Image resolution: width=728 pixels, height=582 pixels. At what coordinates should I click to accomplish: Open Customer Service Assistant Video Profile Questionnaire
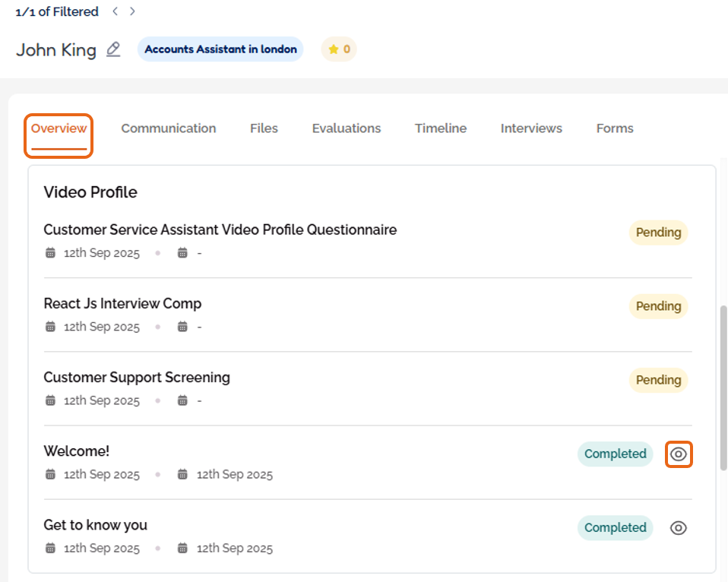point(220,229)
